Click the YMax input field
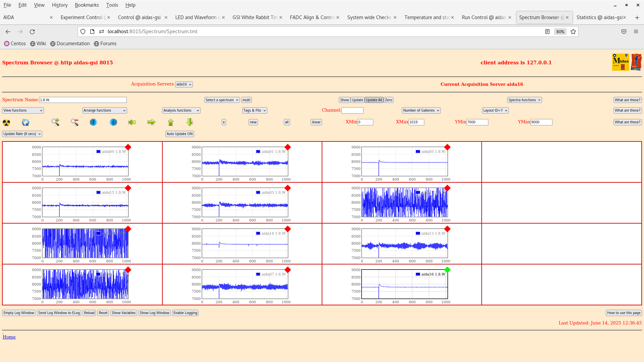The image size is (644, 362). 541,122
